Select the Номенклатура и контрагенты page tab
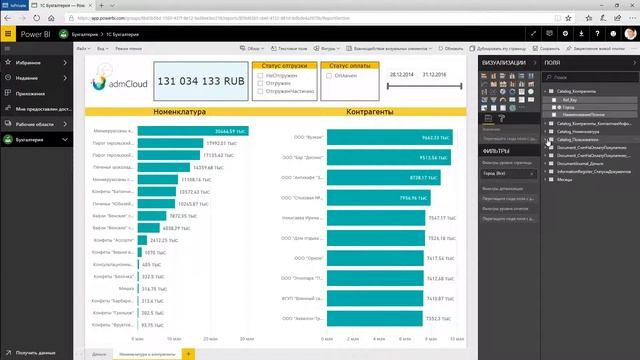 click(147, 354)
